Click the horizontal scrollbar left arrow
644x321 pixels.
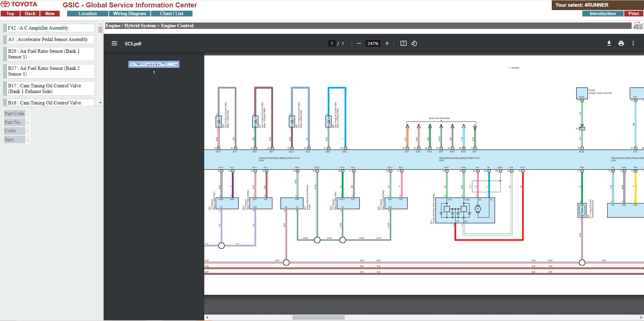[207, 317]
